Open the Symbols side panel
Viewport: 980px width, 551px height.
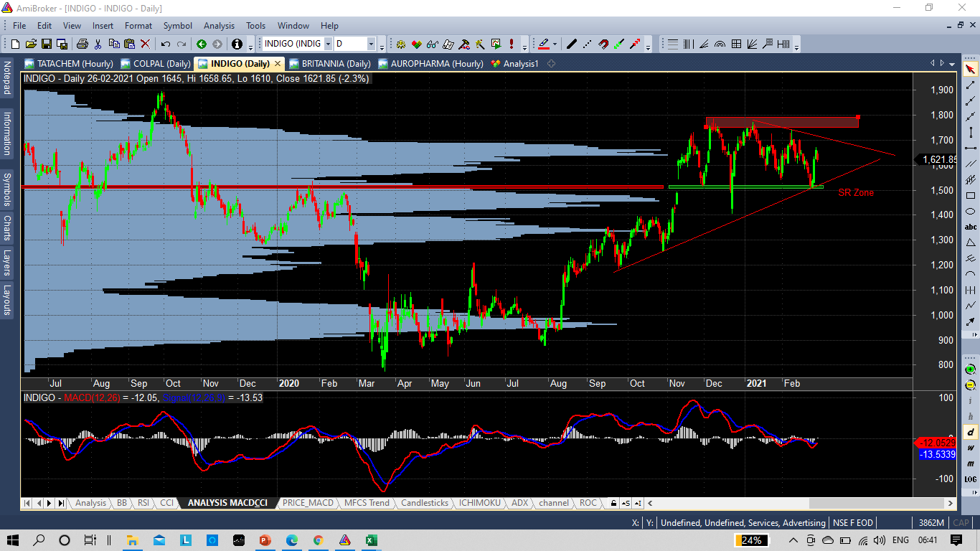tap(7, 190)
